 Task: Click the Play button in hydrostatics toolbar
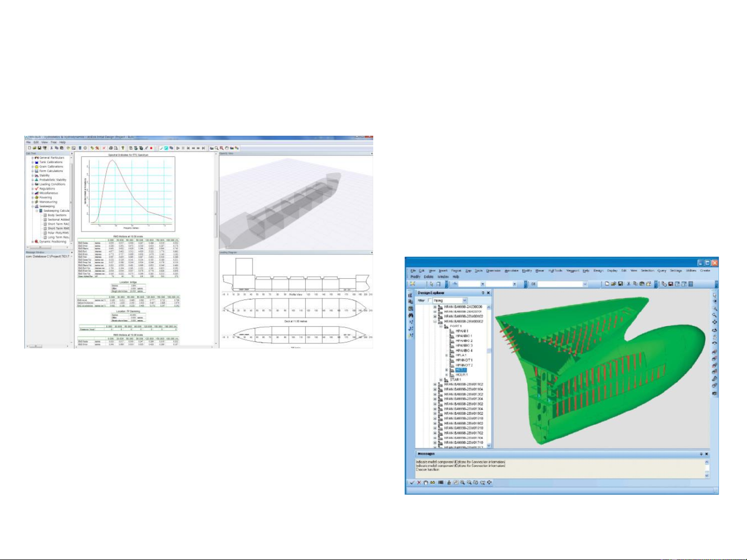(x=178, y=148)
